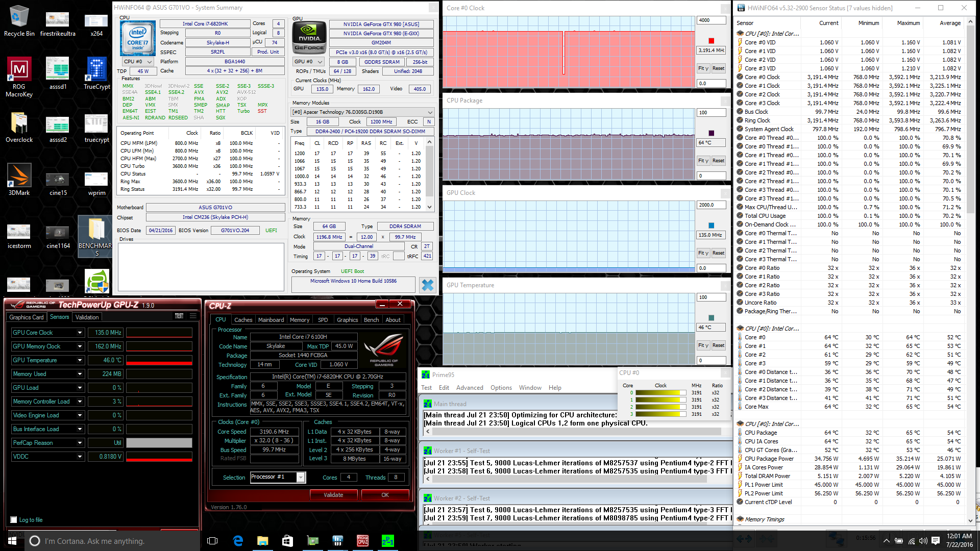
Task: Click red color swatch on Core #0 Clock graph
Action: pos(712,41)
